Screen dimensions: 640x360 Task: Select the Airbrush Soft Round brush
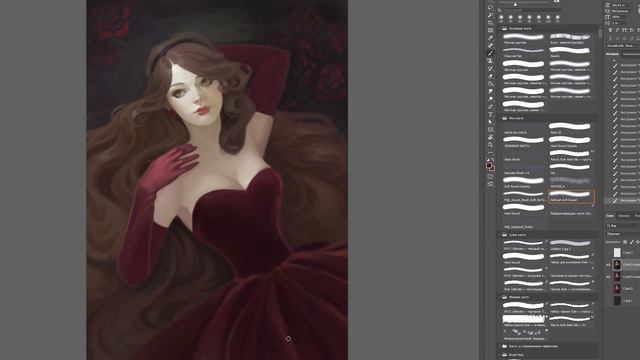(x=571, y=196)
